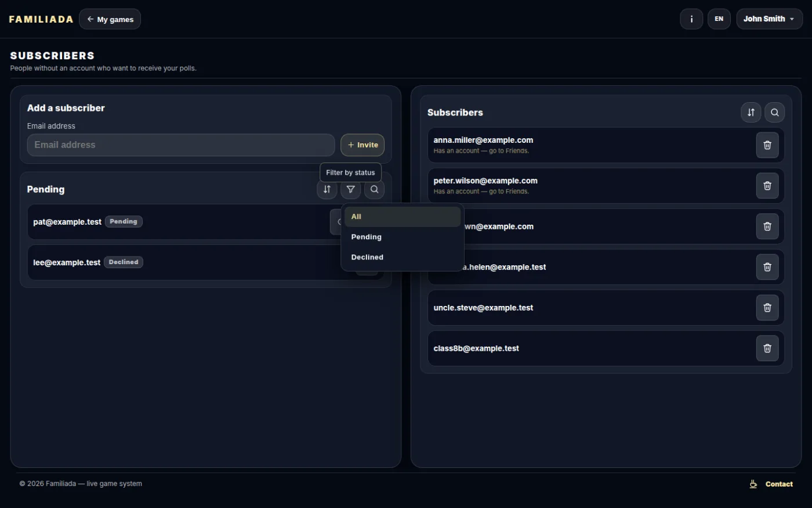The width and height of the screenshot is (812, 508).
Task: Click the SUBSCRIBERS page heading
Action: (52, 56)
